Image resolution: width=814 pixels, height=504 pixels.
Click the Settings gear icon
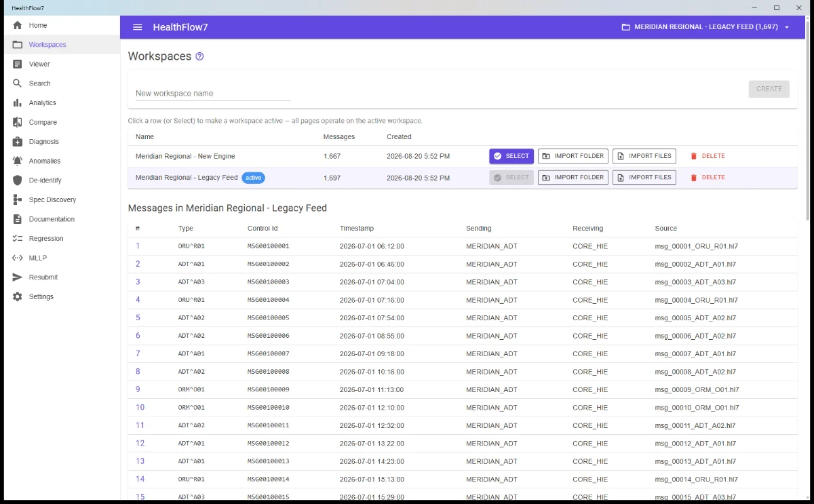18,296
